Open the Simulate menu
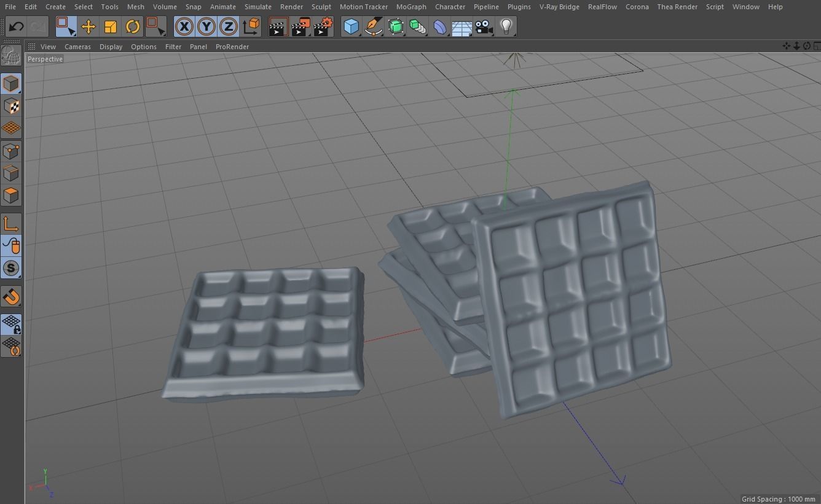 (x=258, y=7)
